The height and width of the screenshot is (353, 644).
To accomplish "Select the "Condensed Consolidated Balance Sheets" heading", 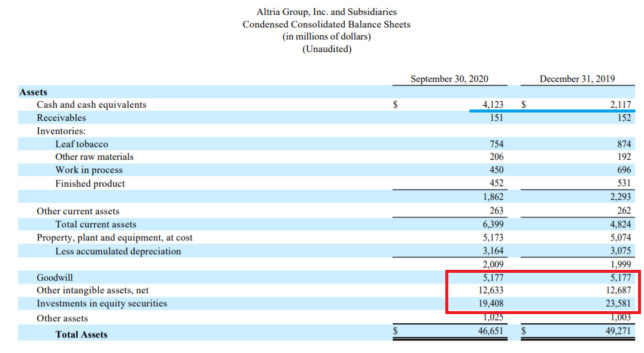I will coord(327,24).
